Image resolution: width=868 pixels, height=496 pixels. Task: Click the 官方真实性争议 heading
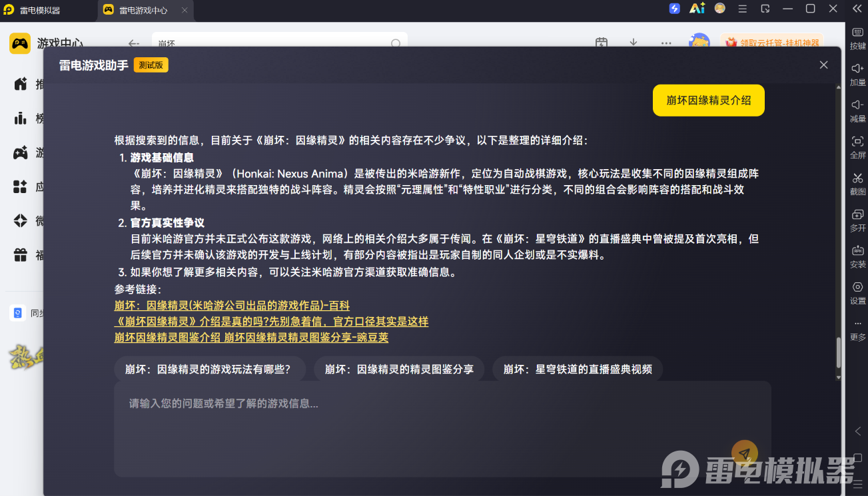[167, 223]
